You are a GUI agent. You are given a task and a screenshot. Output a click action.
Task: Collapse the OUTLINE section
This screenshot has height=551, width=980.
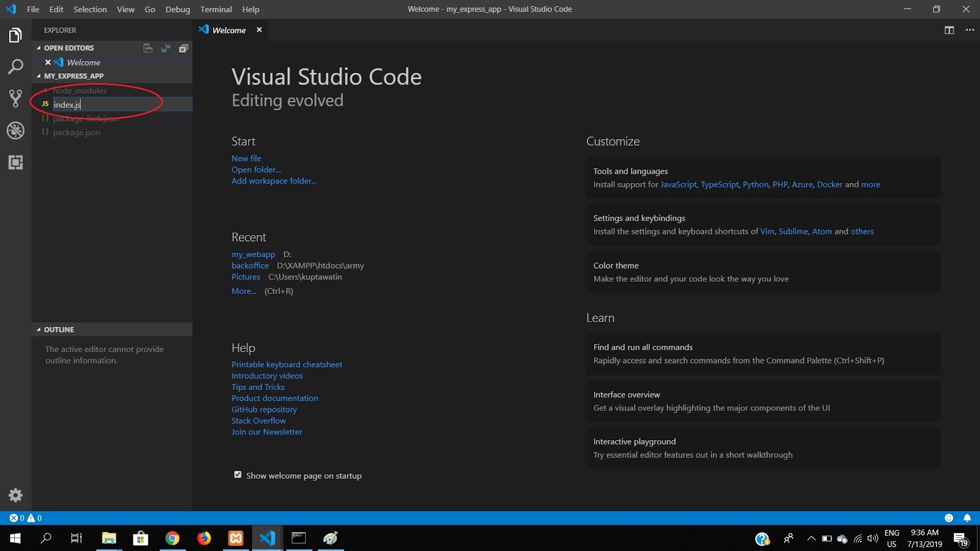tap(58, 329)
